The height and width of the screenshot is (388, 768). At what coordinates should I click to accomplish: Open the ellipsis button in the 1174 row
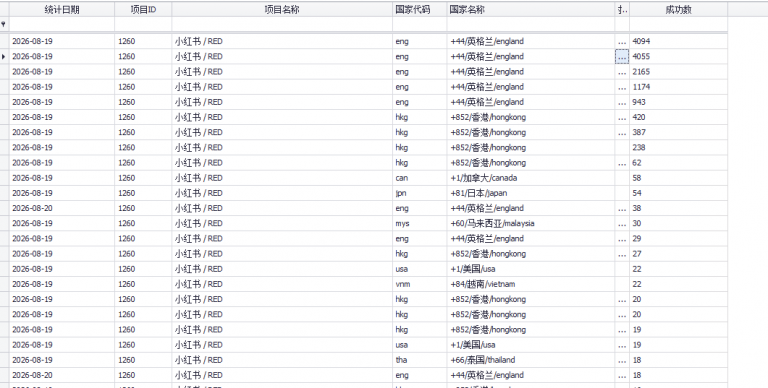623,87
